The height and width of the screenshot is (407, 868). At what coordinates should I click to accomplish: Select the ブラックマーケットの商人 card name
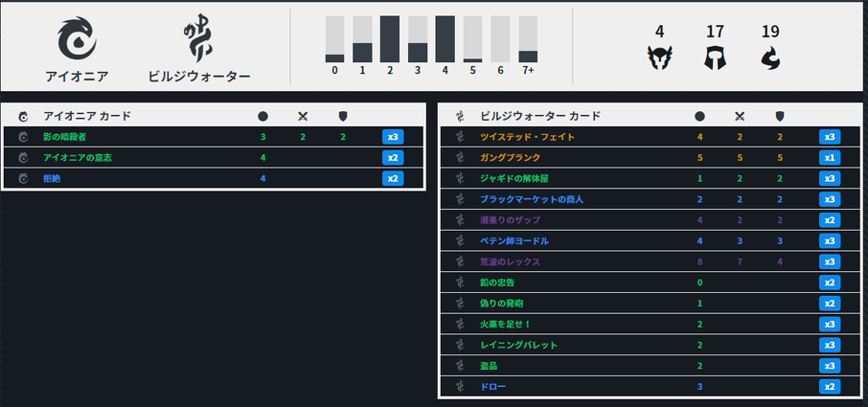(x=532, y=199)
